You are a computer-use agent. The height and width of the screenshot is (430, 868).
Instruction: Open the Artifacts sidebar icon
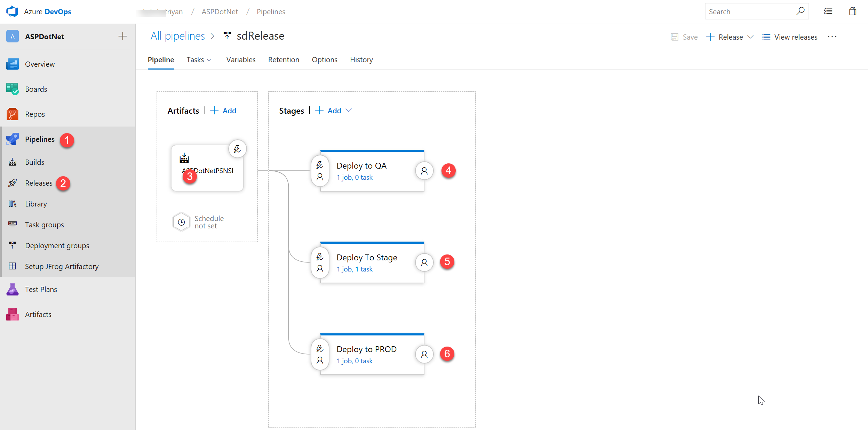click(x=13, y=314)
